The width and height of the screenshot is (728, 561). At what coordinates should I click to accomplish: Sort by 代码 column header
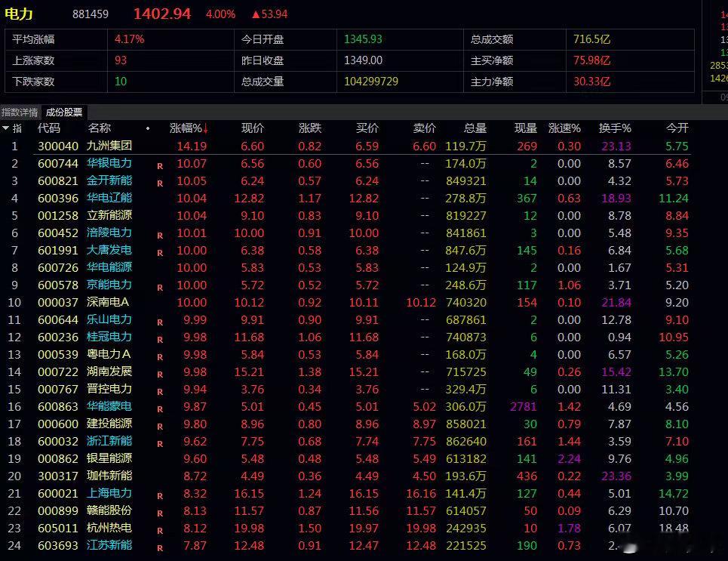[49, 128]
